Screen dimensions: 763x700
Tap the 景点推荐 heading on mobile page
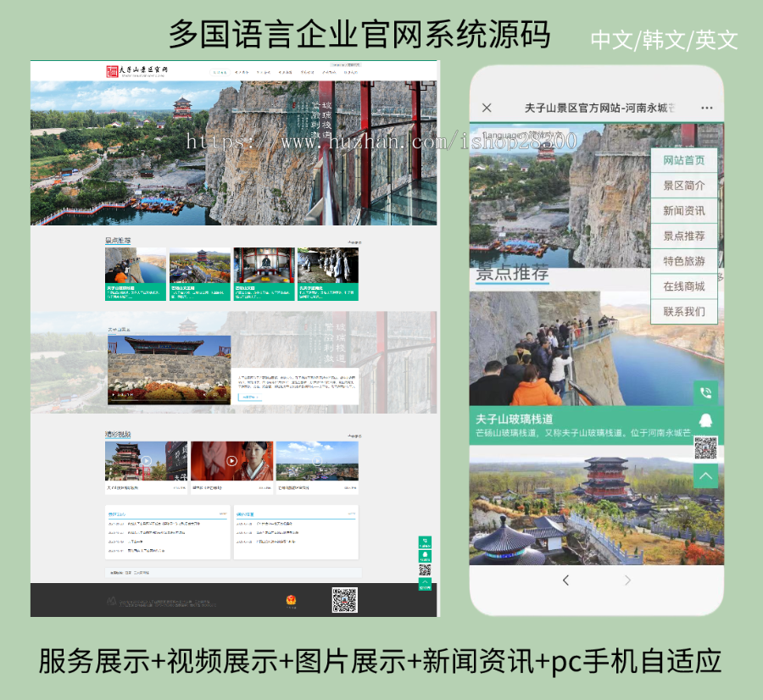512,274
